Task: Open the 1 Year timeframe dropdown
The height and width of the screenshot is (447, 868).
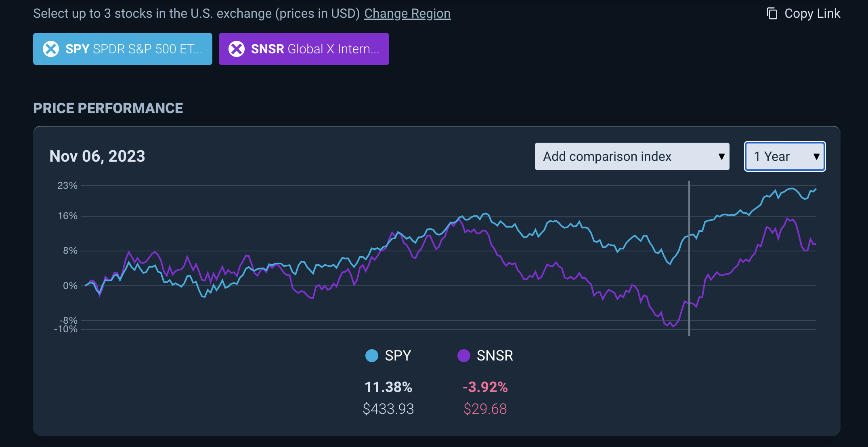Action: [x=785, y=156]
